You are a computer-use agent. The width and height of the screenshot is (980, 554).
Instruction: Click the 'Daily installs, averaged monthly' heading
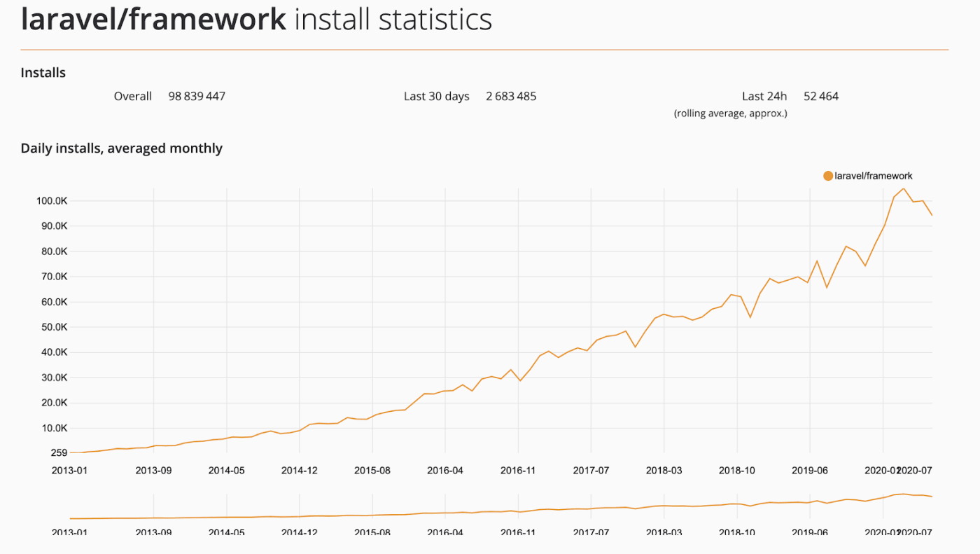click(x=122, y=148)
